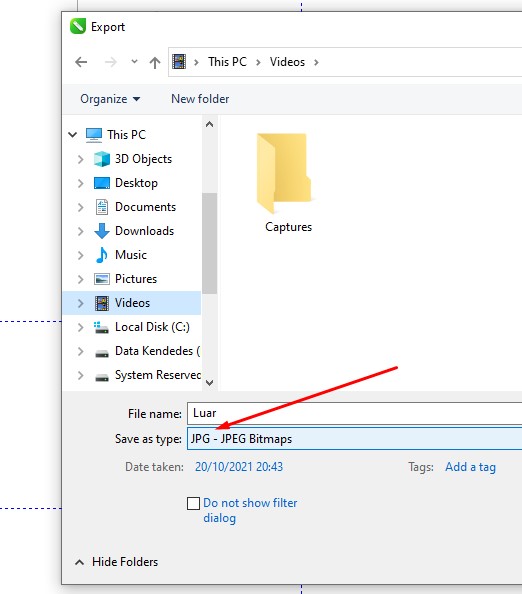This screenshot has width=522, height=594.
Task: Expand the System Reserved drive node
Action: 80,375
